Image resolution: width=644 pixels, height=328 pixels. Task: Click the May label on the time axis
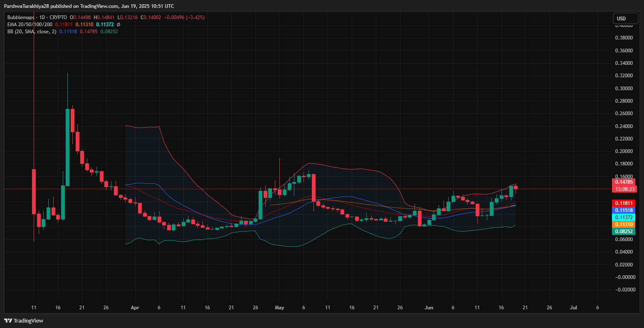279,308
